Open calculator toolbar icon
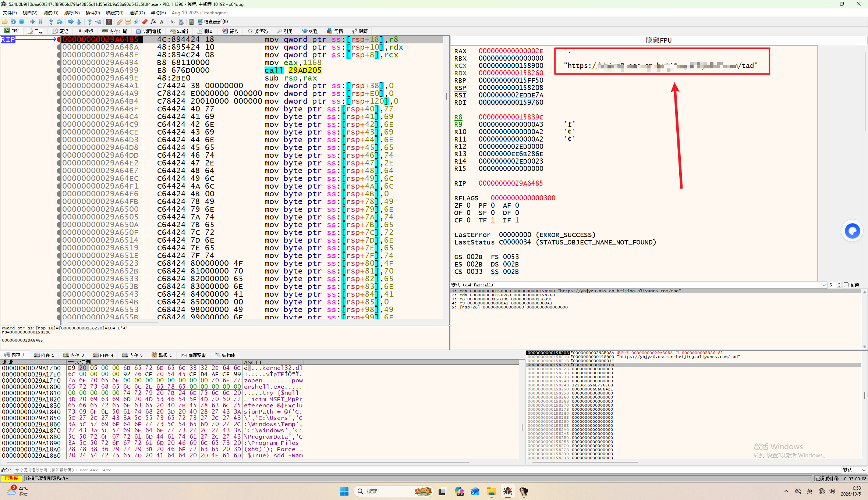Viewport: 868px width, 500px height. pos(191,22)
